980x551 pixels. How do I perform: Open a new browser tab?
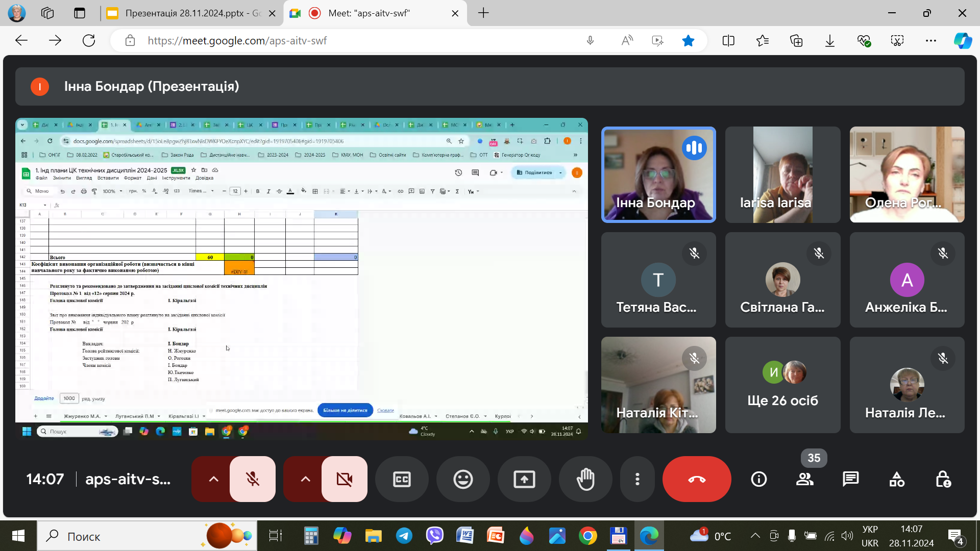pyautogui.click(x=483, y=13)
